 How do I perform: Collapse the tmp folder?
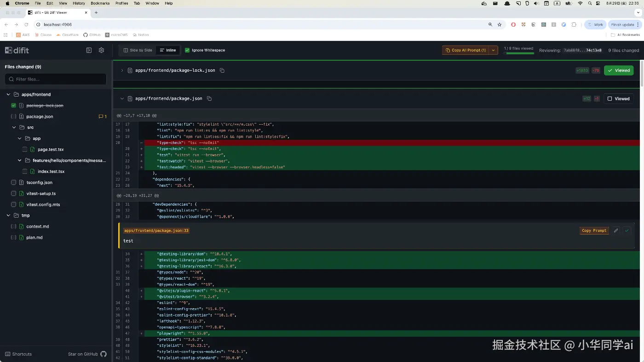(x=8, y=215)
